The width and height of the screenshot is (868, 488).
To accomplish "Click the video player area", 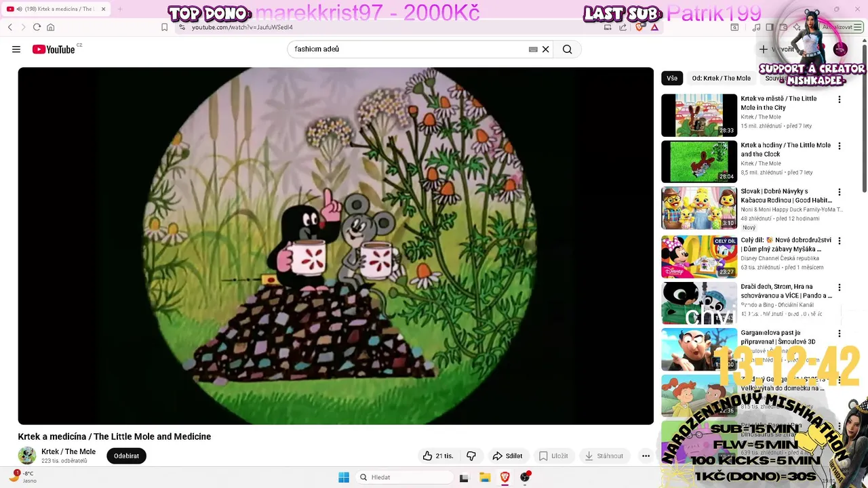I will tap(336, 246).
